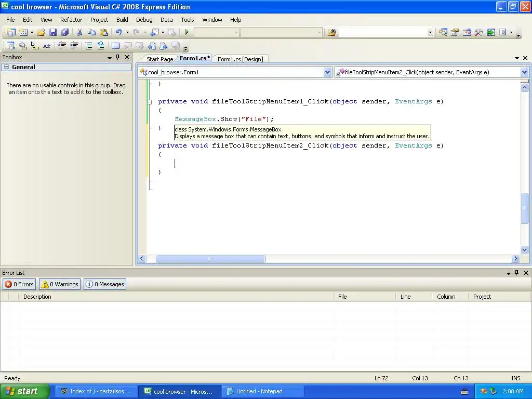Cut the selection with the scissors icon
The image size is (532, 399).
[x=79, y=32]
